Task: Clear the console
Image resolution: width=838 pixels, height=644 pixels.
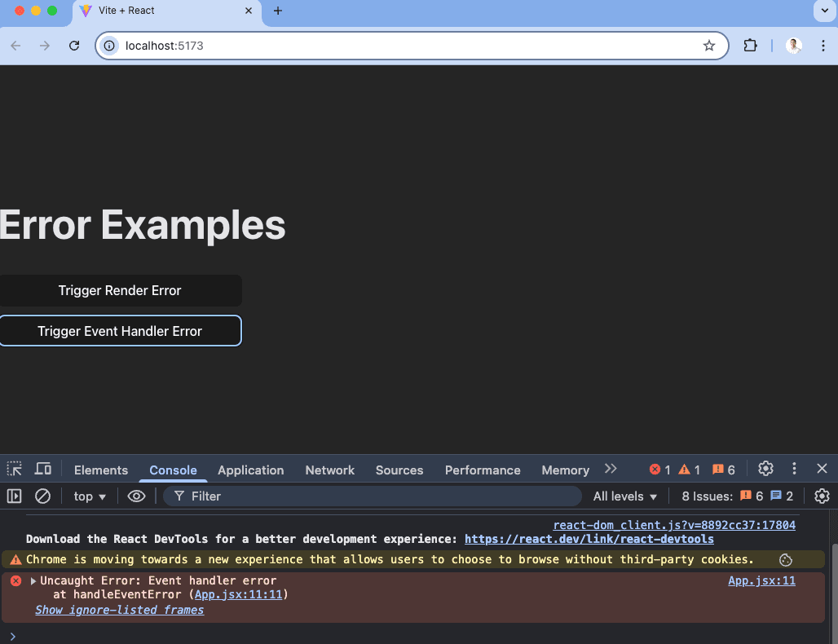Action: click(42, 496)
